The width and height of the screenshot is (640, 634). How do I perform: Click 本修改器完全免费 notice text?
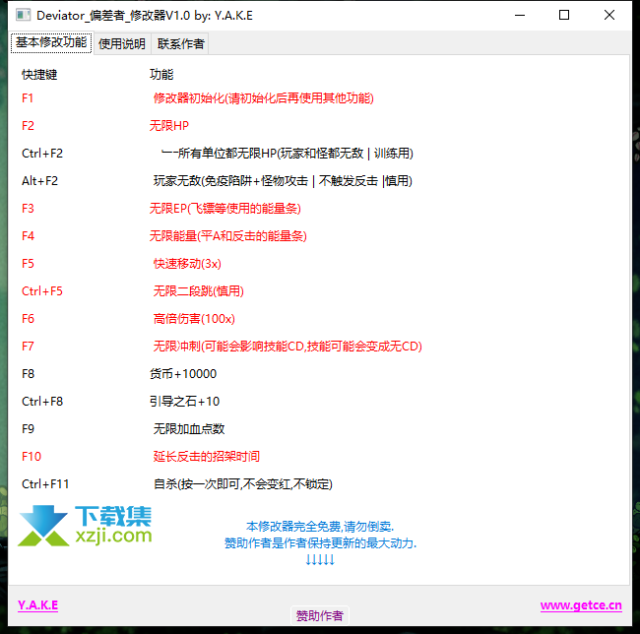pyautogui.click(x=320, y=527)
